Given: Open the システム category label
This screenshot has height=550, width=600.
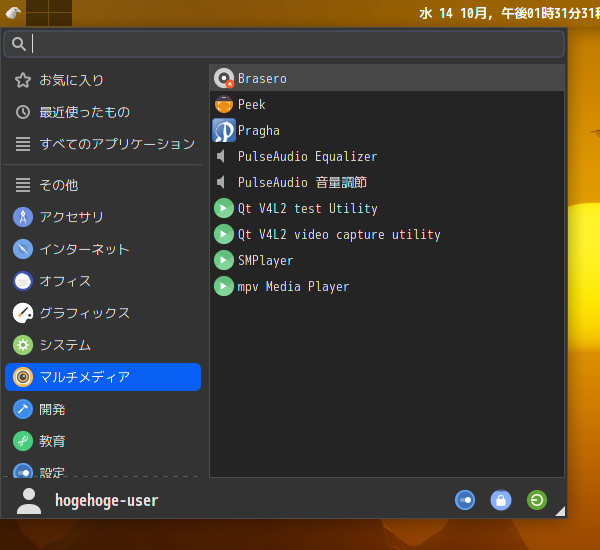Looking at the screenshot, I should click(x=65, y=345).
